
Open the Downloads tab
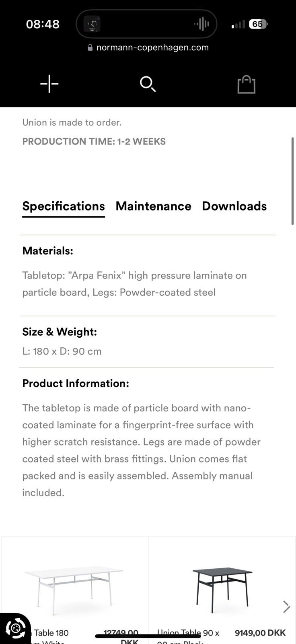click(x=234, y=206)
